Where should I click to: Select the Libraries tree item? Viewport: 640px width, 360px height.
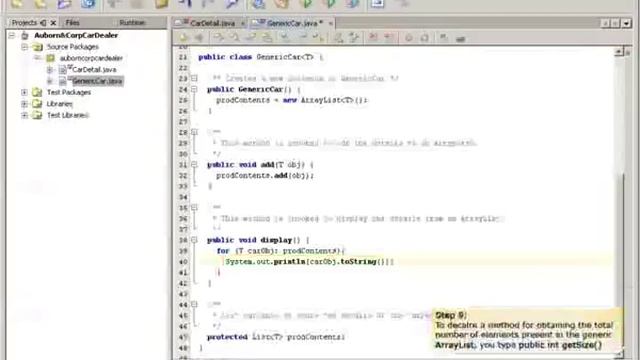point(60,104)
